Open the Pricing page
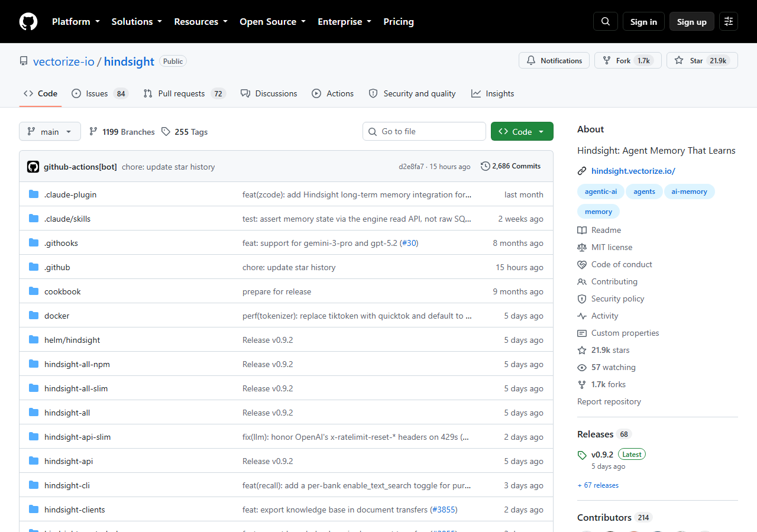Viewport: 757px width, 532px height. (399, 21)
